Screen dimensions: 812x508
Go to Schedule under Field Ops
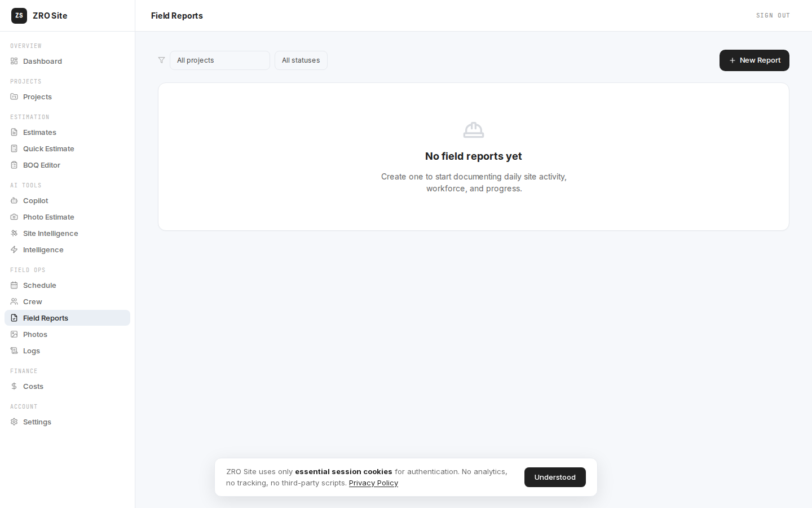click(67, 285)
